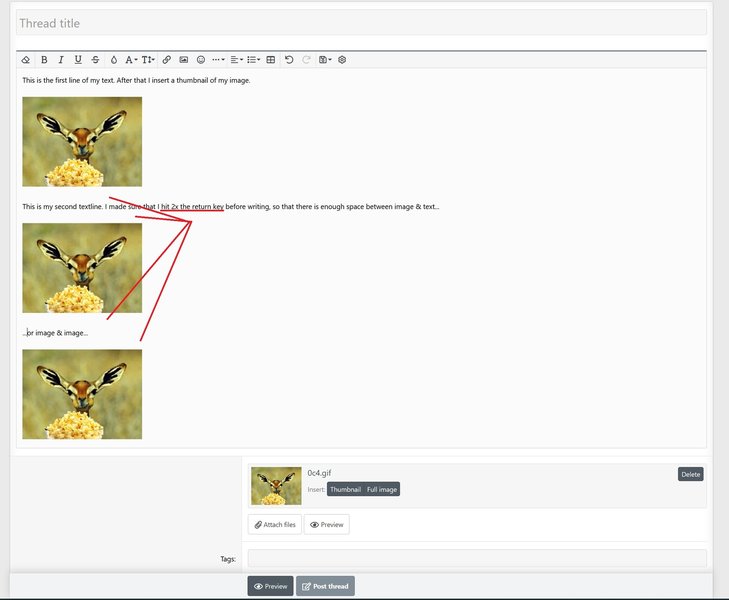
Task: Toggle bold formatting
Action: pyautogui.click(x=44, y=60)
